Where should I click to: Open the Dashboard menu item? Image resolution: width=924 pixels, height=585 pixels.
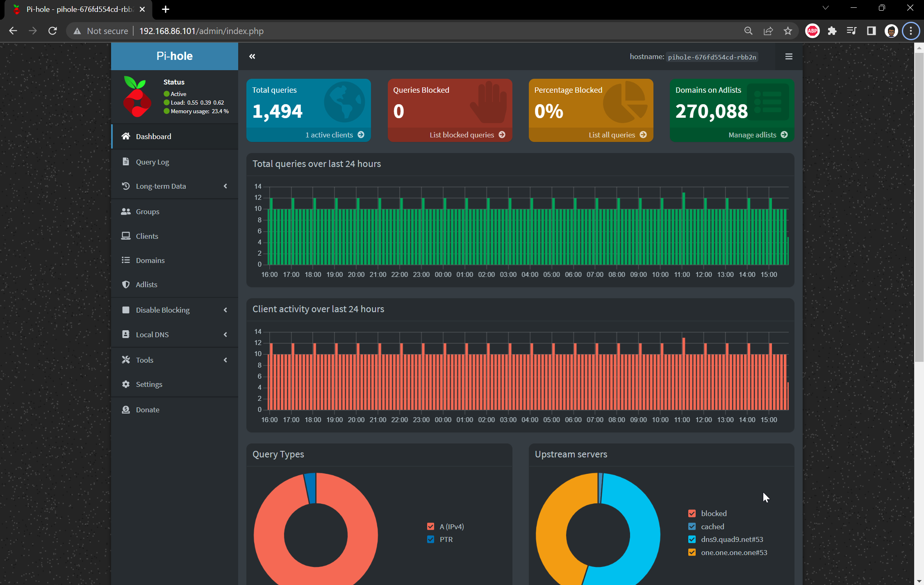[x=175, y=136]
